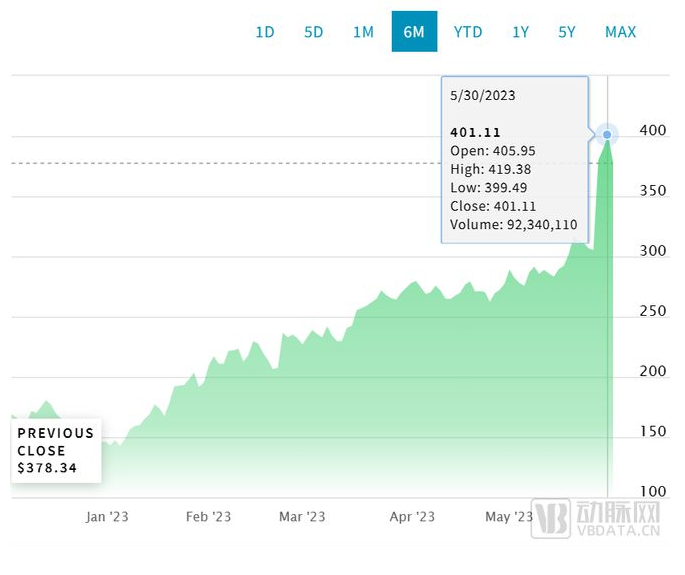This screenshot has height=575, width=685.
Task: Switch to the 1D time range
Action: [265, 32]
